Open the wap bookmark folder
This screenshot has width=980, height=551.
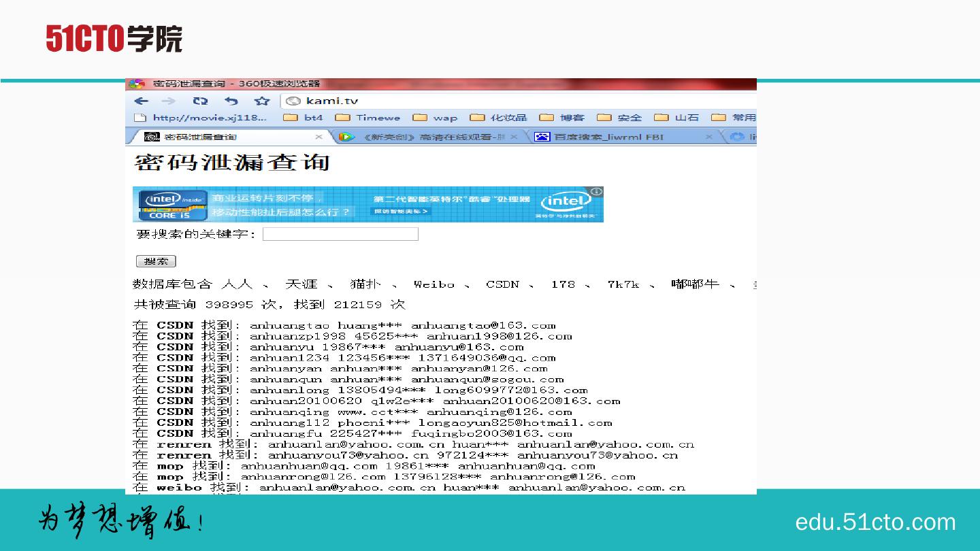click(x=436, y=118)
